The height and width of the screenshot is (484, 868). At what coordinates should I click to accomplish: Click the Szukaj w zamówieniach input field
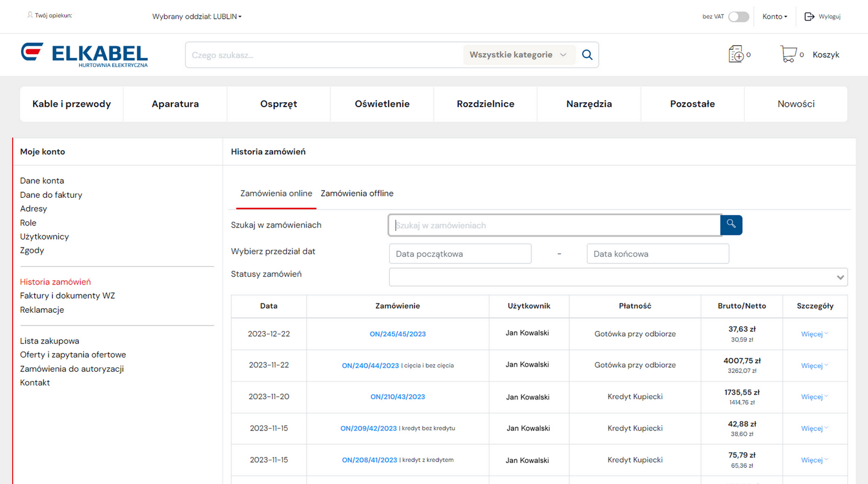coord(555,225)
